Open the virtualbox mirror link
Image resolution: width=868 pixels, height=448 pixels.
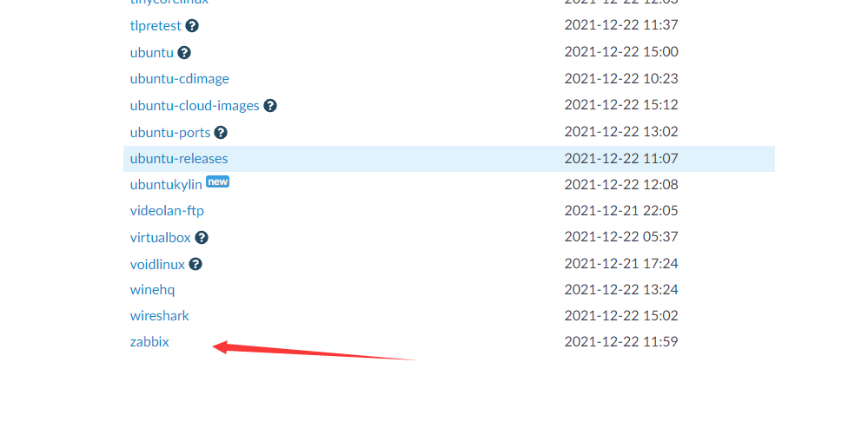coord(161,238)
